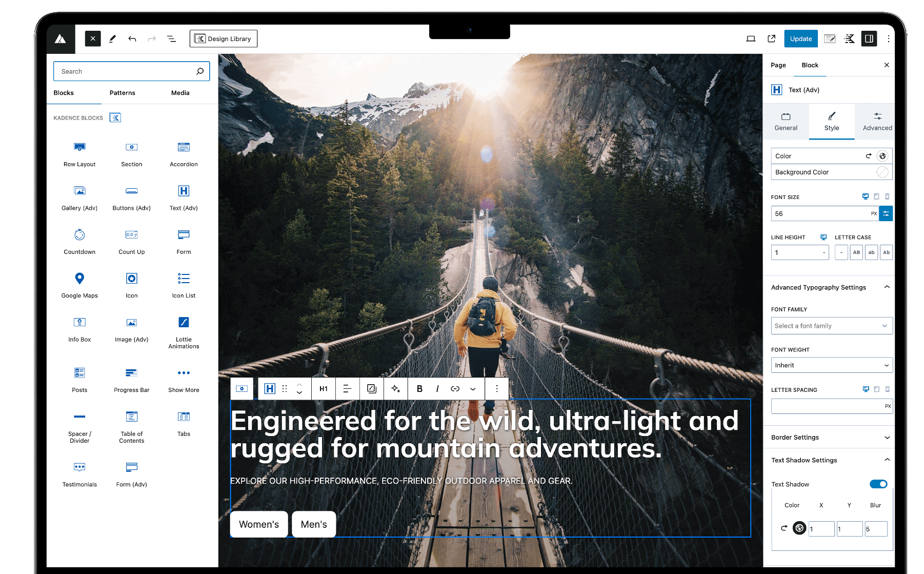Insert a link using the toolbar link icon
This screenshot has width=924, height=574.
[454, 388]
